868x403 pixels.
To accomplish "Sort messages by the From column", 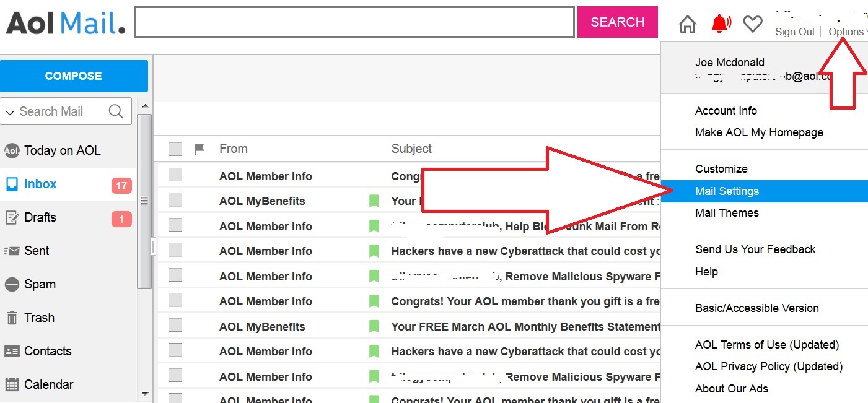I will click(233, 149).
